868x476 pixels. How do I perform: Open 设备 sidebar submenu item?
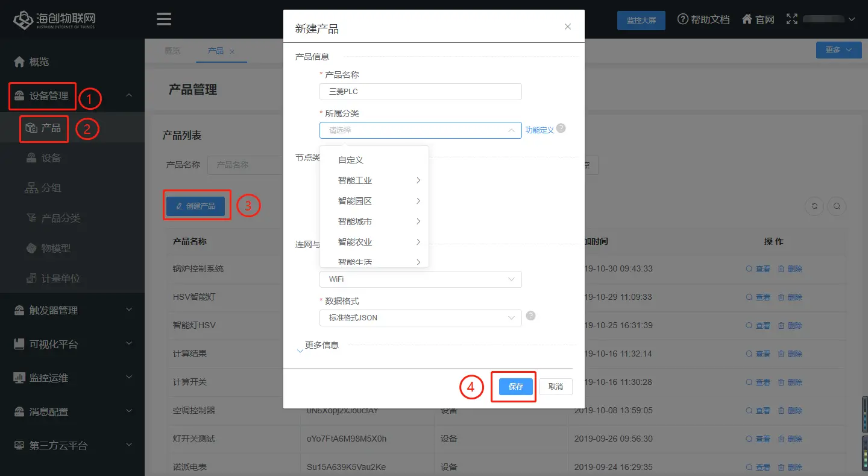coord(72,158)
